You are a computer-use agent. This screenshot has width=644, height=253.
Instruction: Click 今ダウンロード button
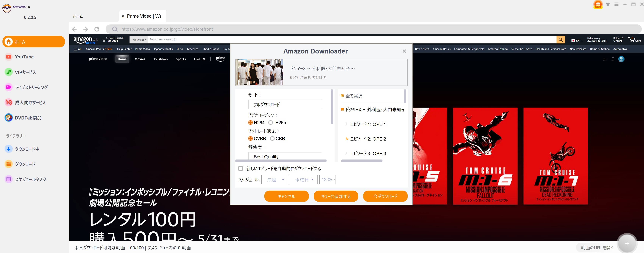(x=385, y=196)
